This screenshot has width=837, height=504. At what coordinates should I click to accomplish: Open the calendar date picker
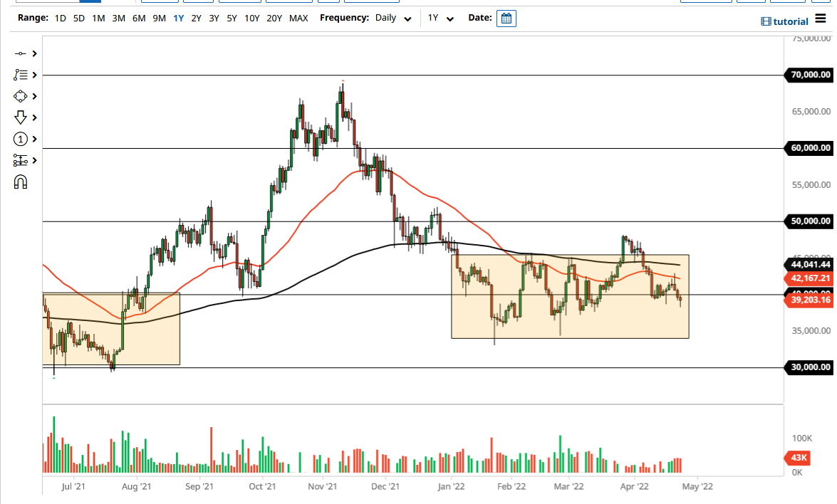(x=506, y=18)
